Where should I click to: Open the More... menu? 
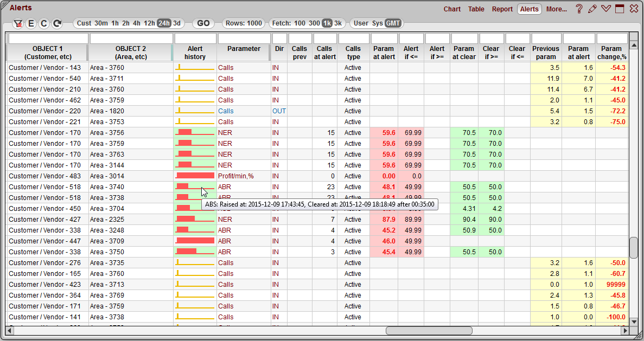(556, 9)
